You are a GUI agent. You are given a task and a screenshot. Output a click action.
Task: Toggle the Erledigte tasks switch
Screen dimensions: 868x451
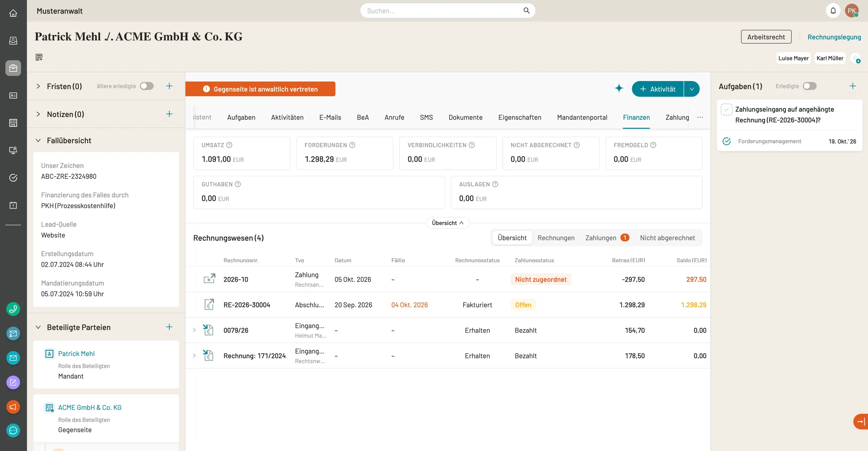pyautogui.click(x=810, y=86)
